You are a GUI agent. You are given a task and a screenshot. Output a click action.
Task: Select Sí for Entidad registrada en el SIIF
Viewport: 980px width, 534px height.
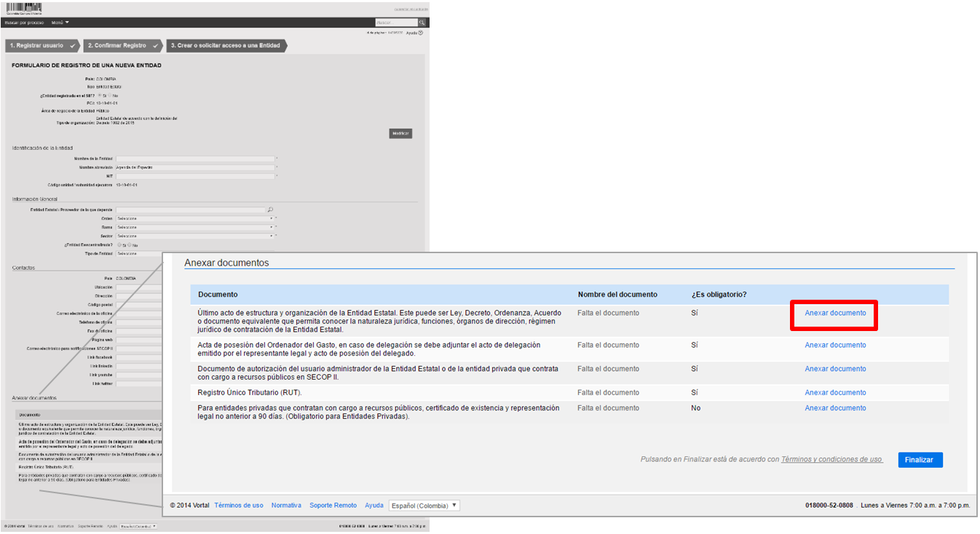(x=100, y=95)
